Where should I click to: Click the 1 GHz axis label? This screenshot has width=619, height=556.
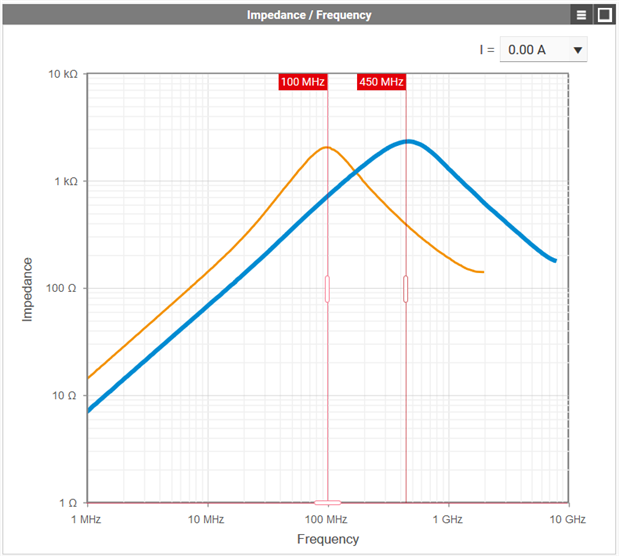click(448, 519)
